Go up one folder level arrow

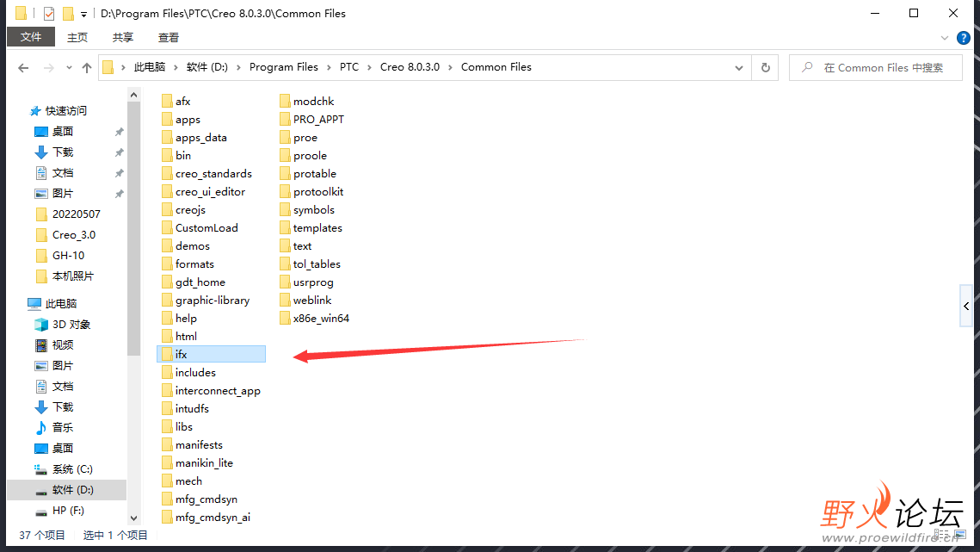coord(87,67)
